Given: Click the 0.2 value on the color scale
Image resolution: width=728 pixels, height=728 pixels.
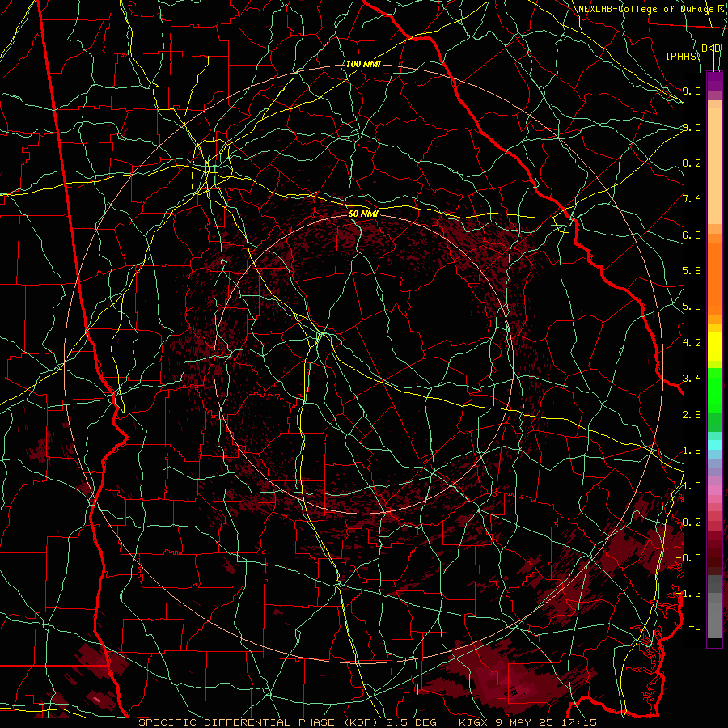Looking at the screenshot, I should click(x=692, y=523).
